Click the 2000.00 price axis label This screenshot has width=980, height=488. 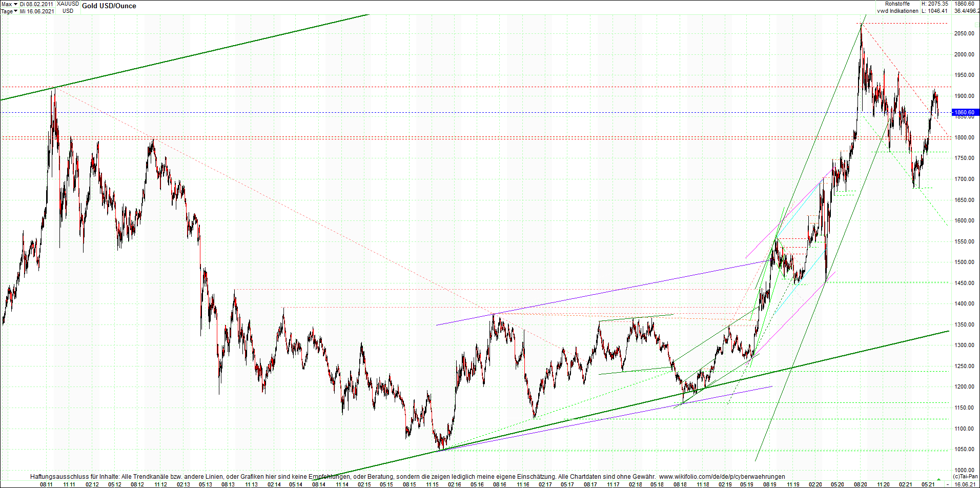[964, 54]
